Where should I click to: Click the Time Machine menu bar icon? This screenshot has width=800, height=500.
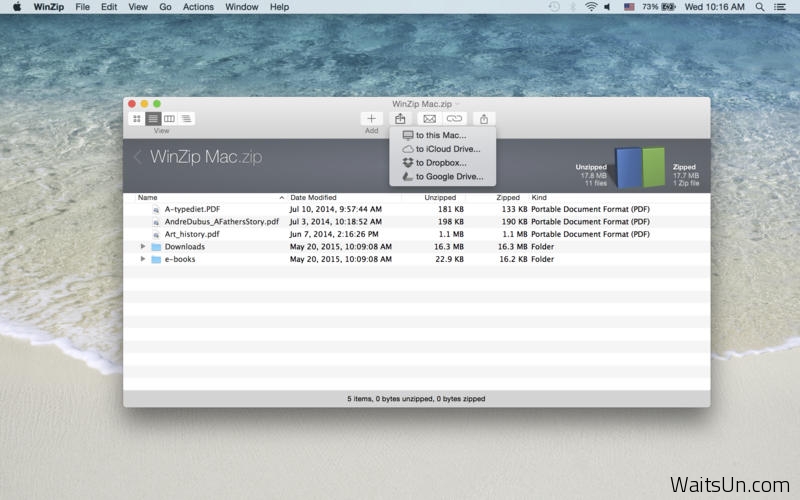[x=554, y=7]
